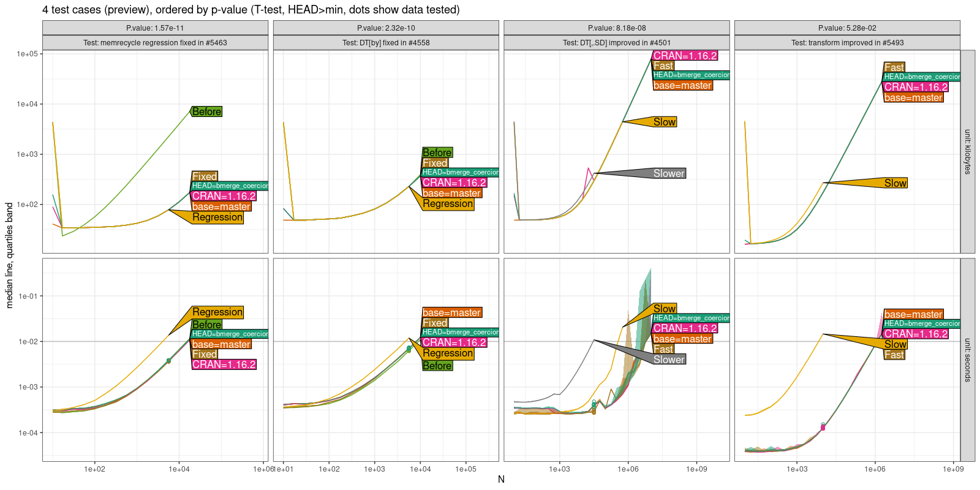Click the y-axis tick label '1e-02'
Viewport: 980px width, 490px height.
coord(28,342)
